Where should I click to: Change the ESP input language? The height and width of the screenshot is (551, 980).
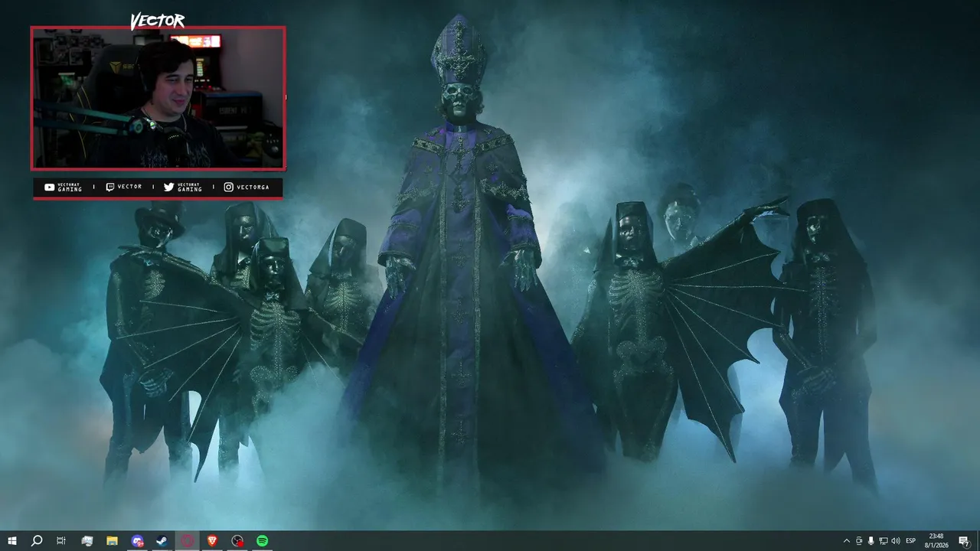[911, 541]
